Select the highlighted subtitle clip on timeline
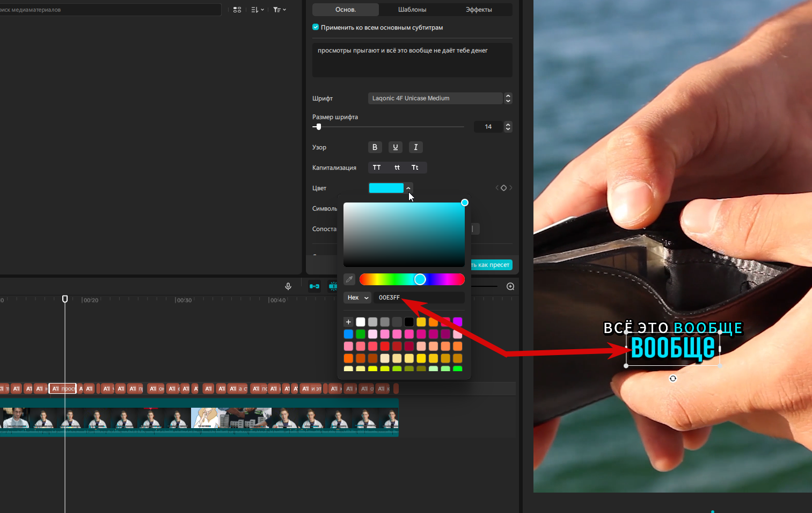The height and width of the screenshot is (513, 812). [x=63, y=388]
